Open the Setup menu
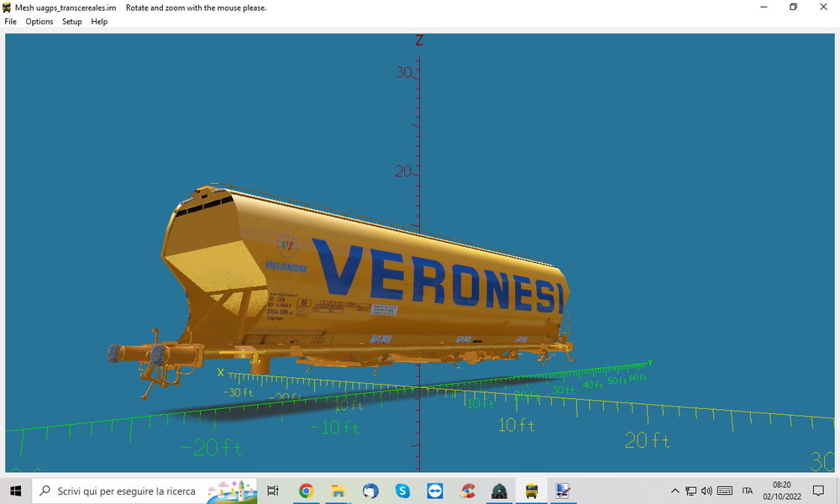The image size is (840, 504). point(71,22)
